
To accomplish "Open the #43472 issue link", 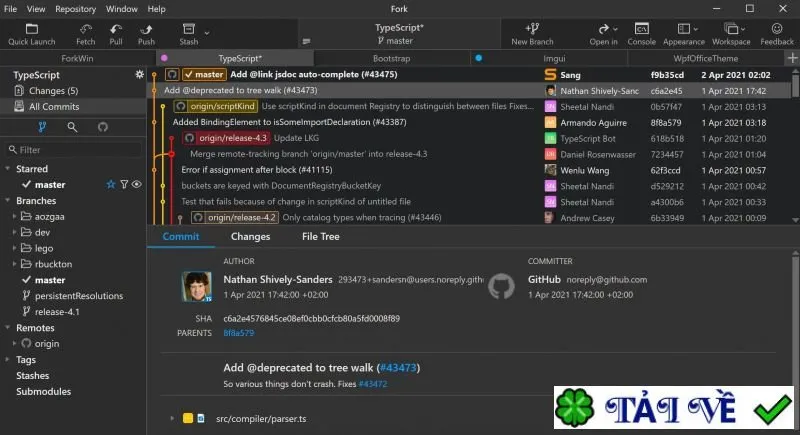I will (x=372, y=384).
